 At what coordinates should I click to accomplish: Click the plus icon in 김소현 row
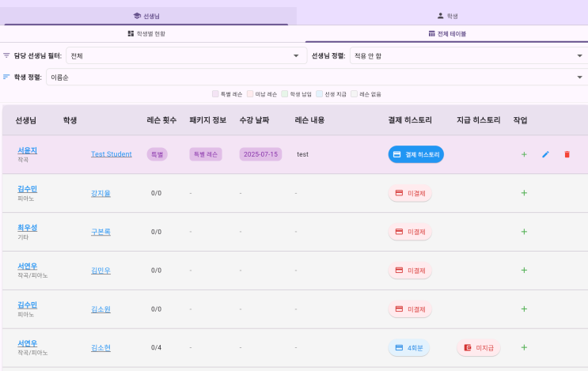(x=524, y=347)
